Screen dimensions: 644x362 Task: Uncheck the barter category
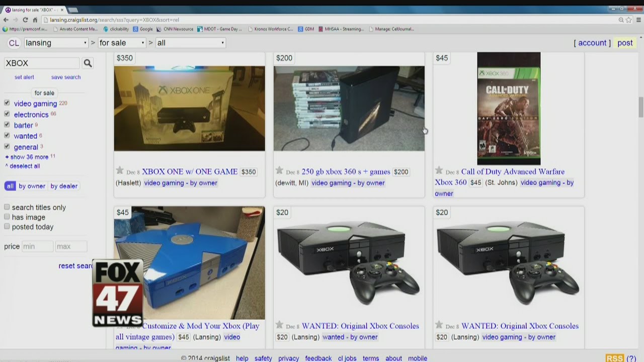pos(7,125)
